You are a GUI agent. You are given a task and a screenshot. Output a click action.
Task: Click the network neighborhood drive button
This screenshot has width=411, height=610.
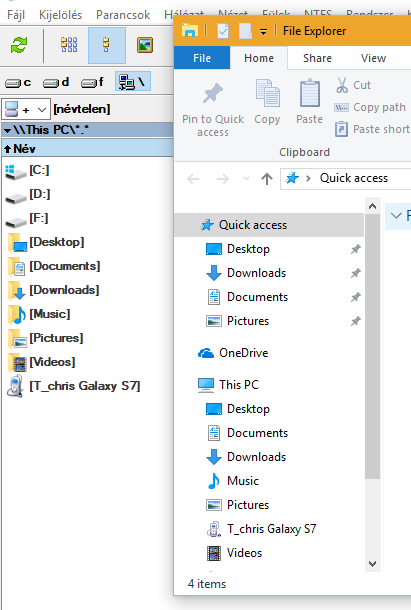click(132, 82)
